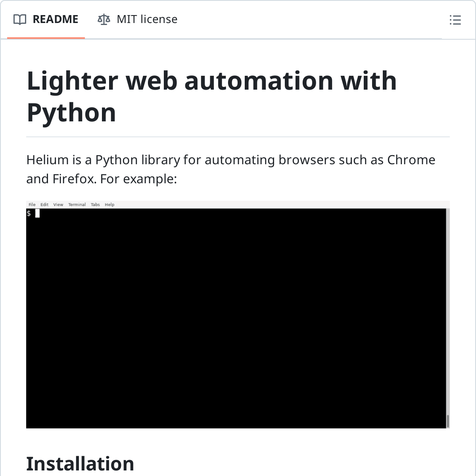Click the word "Helium" in the description
The width and height of the screenshot is (476, 476).
coord(48,160)
